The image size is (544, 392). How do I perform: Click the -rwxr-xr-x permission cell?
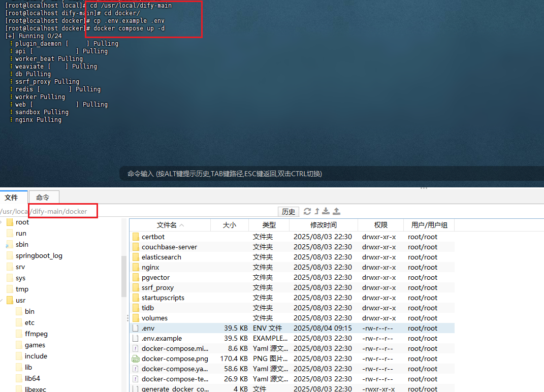(378, 389)
